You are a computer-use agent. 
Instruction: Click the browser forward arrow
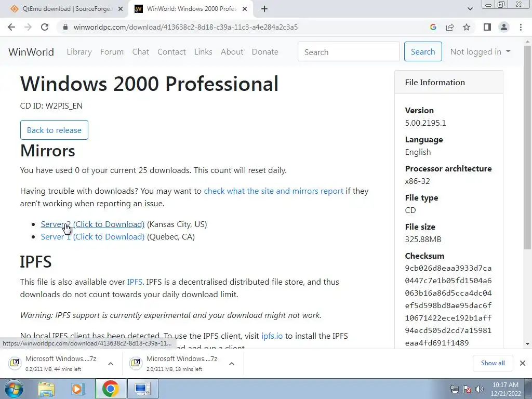tap(28, 27)
